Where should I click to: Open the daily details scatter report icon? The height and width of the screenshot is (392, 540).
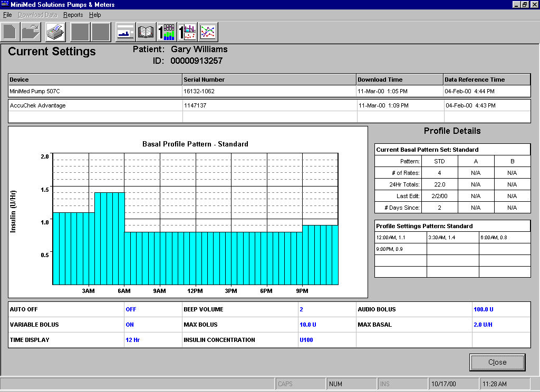(187, 32)
